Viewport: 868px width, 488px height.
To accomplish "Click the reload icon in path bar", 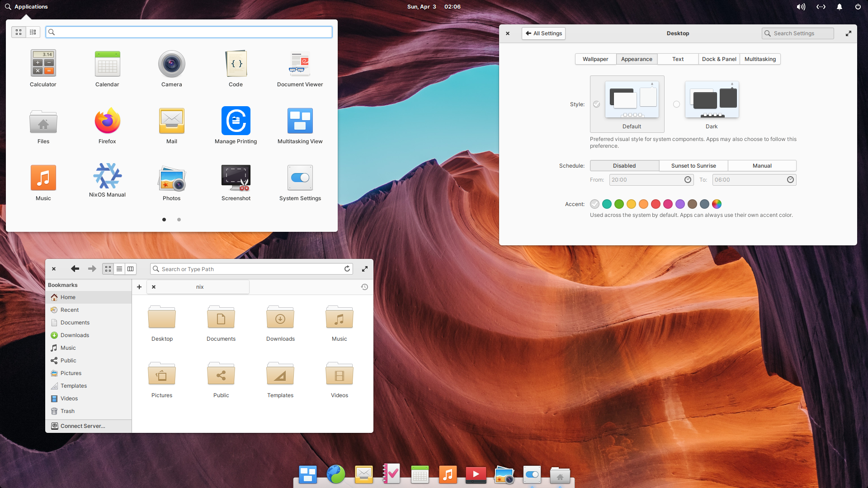I will click(x=347, y=269).
